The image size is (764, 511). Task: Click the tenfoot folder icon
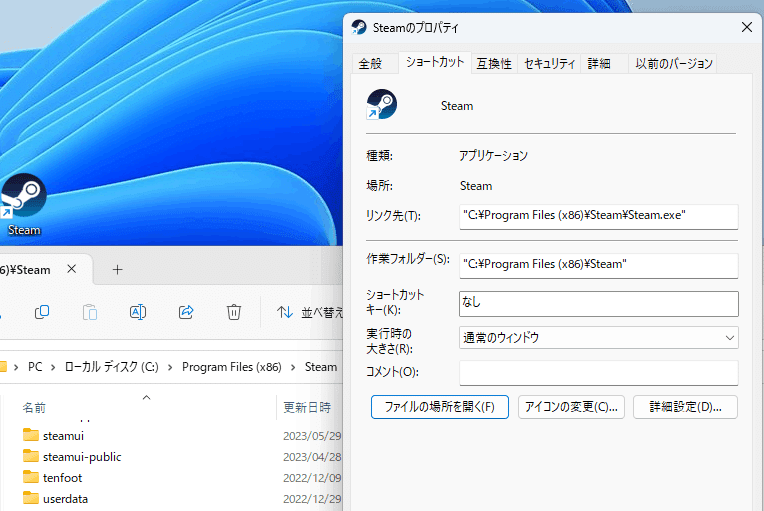click(x=31, y=476)
